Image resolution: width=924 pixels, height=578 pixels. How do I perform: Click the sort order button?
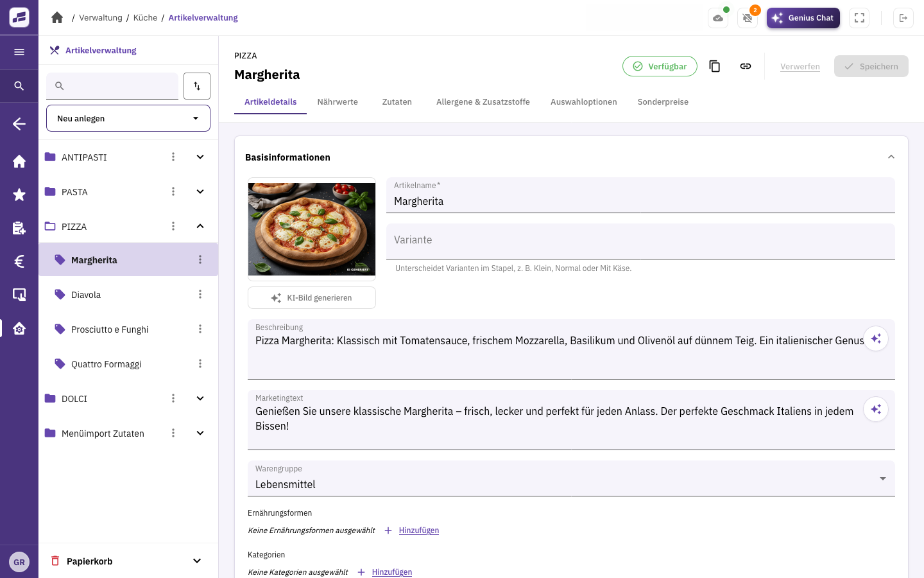197,86
